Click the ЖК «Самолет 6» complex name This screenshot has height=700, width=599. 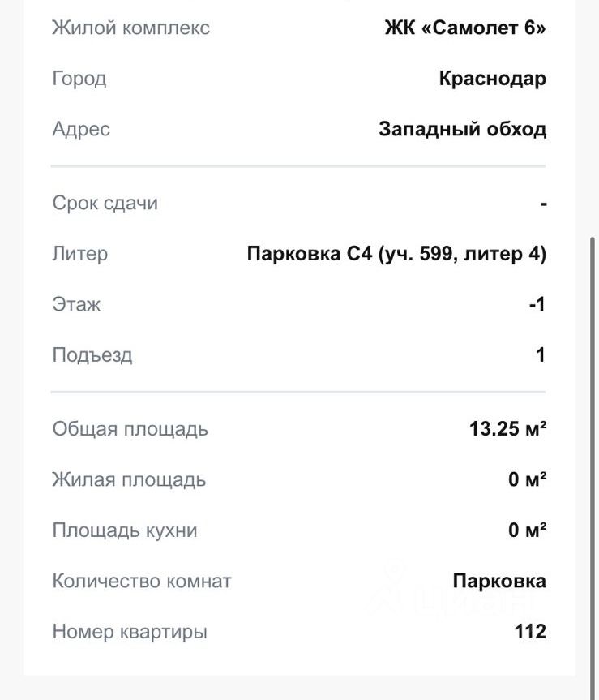pyautogui.click(x=464, y=28)
